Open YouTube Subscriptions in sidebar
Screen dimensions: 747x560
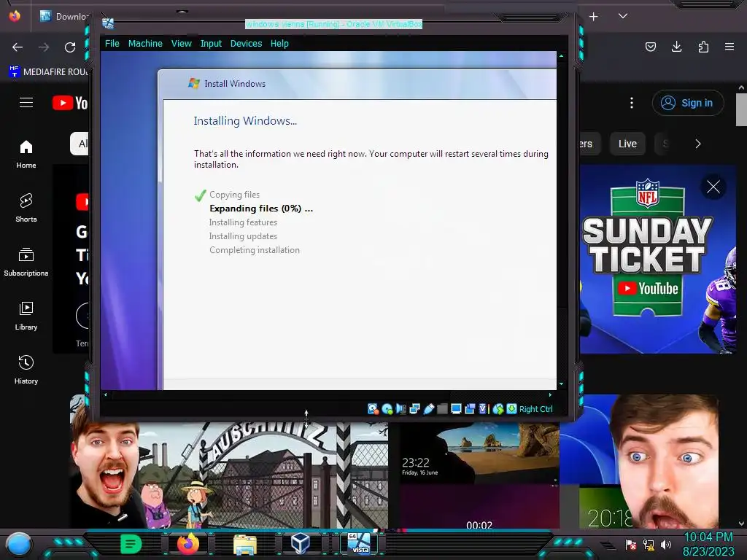tap(26, 262)
